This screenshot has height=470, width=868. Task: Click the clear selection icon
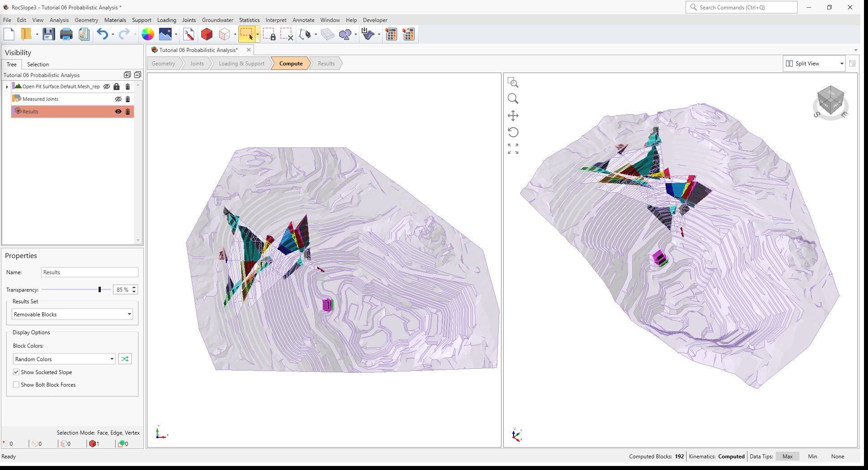tap(287, 34)
